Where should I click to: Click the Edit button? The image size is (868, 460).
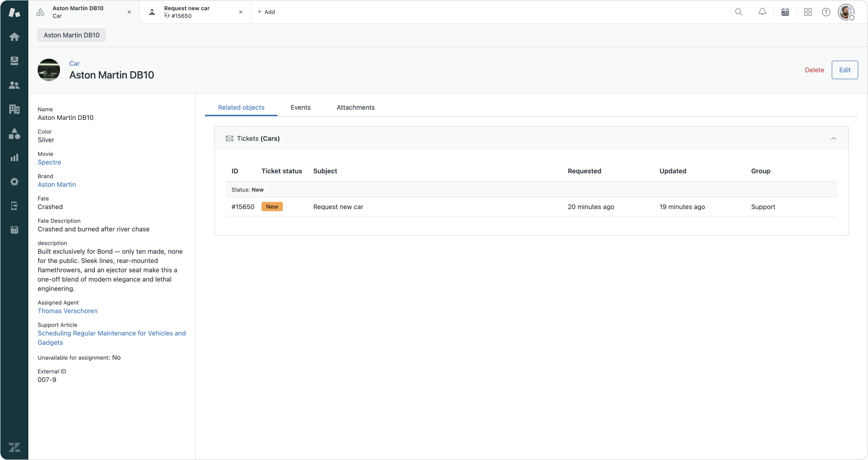coord(845,70)
